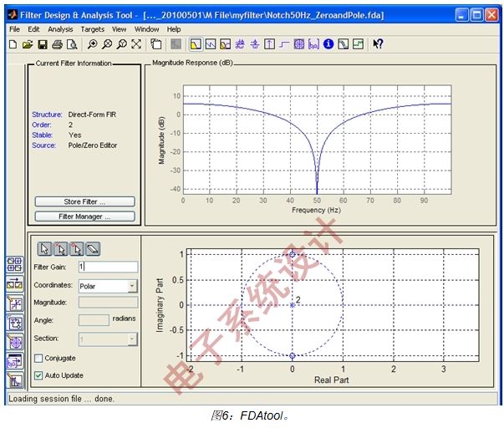
Task: Show the Step Response analysis
Action: [284, 44]
